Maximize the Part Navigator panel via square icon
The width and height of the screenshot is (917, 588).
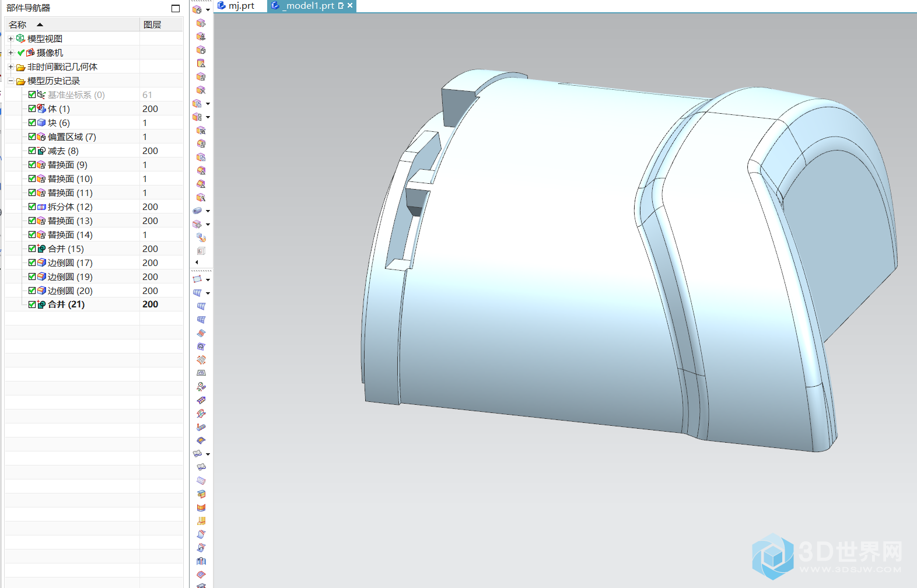pos(176,8)
